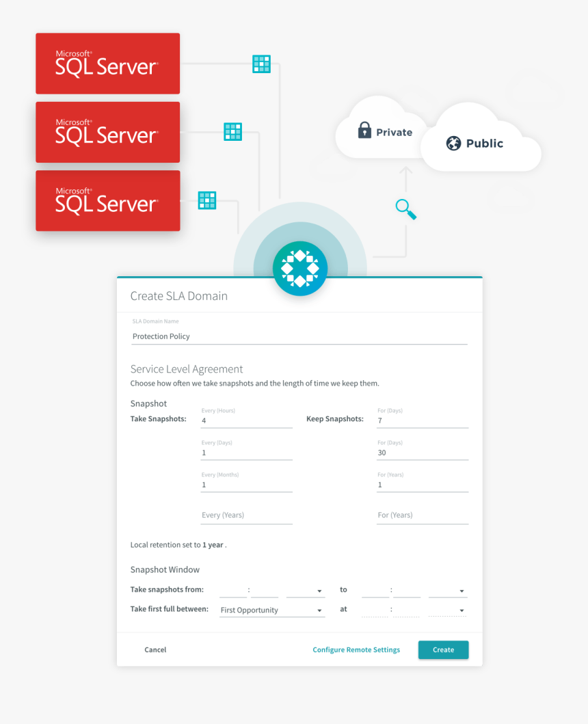Click the empty For (Years) retention field
The width and height of the screenshot is (588, 724).
click(422, 515)
